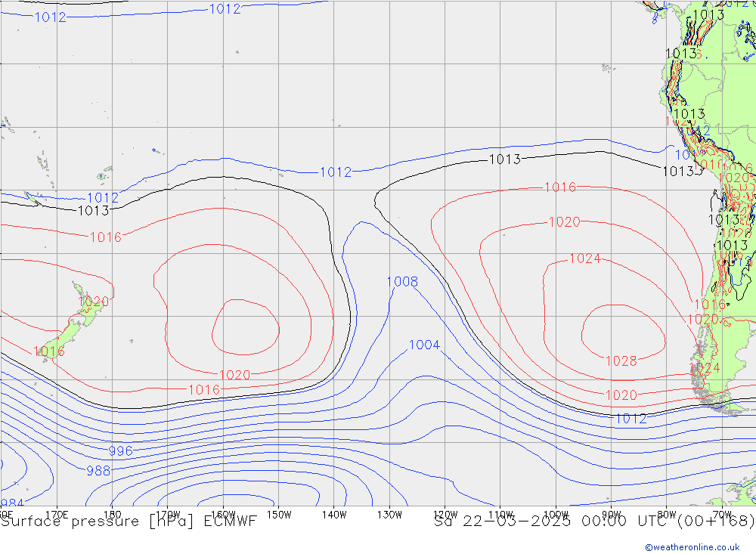Click the blue 1004 isobar label

coord(424,345)
